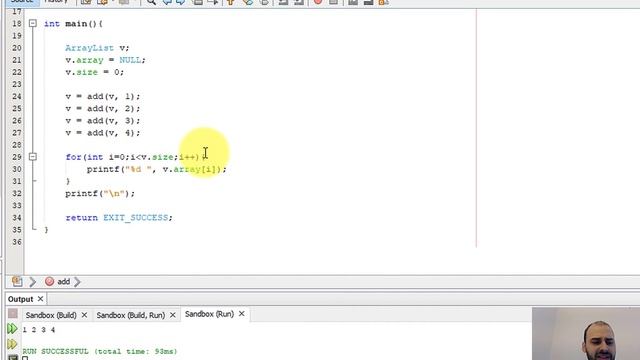The height and width of the screenshot is (360, 640).
Task: Click the 'RUN SUCCESSFUL (total time: 93ms)' message
Action: (100, 351)
